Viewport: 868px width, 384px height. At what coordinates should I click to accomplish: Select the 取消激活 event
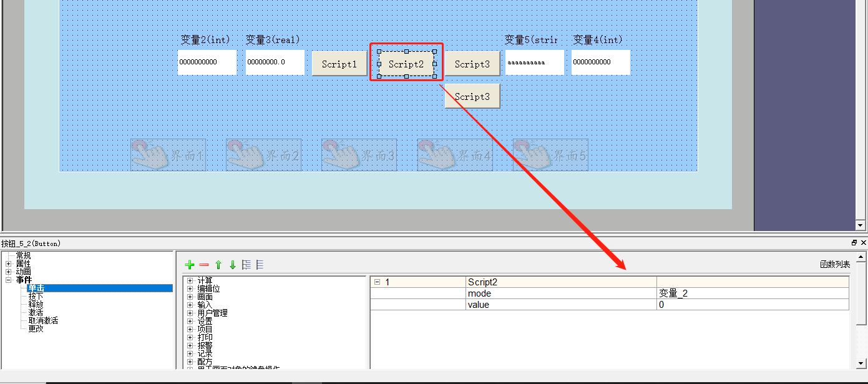(44, 320)
